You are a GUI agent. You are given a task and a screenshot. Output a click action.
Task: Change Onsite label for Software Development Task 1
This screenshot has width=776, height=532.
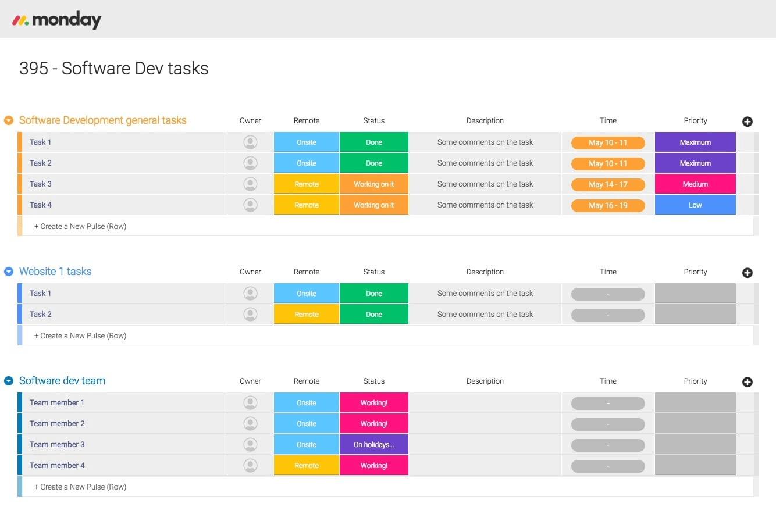click(307, 142)
